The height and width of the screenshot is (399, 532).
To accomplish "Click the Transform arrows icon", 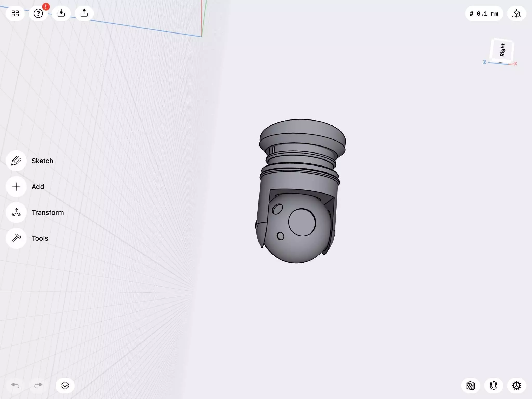I will [16, 212].
